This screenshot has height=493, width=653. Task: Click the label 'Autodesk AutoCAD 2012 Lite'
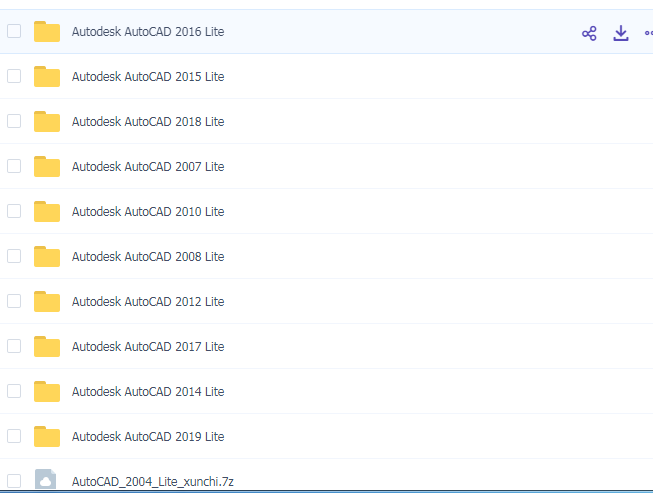coord(148,301)
